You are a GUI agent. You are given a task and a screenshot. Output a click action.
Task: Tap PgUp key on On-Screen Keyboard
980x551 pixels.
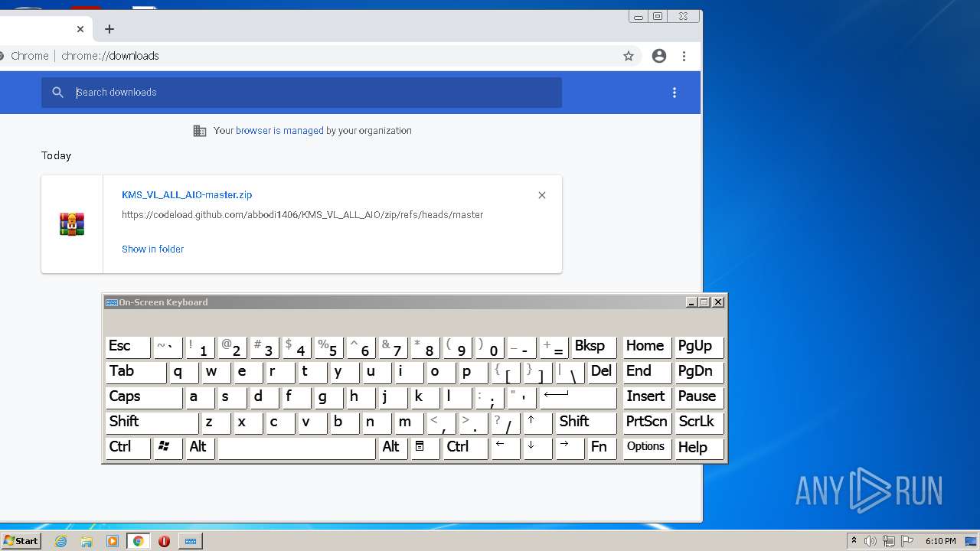(x=699, y=347)
